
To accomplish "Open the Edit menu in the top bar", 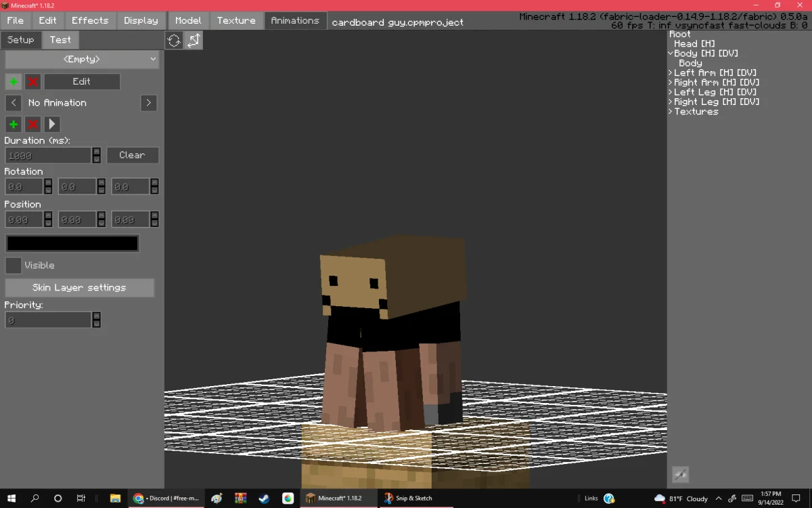I will coord(47,21).
